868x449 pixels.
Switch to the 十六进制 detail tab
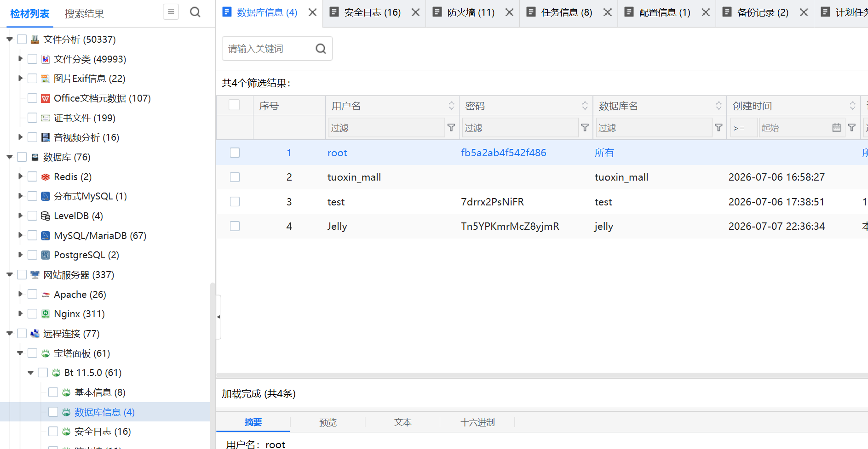[477, 422]
